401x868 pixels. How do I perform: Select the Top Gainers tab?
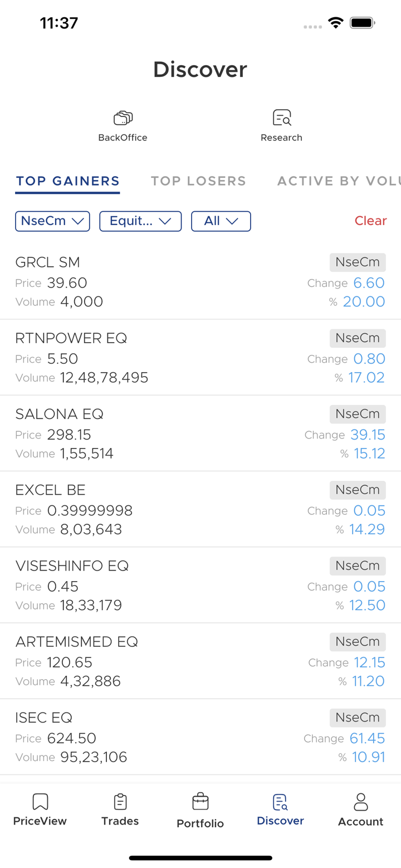(67, 181)
